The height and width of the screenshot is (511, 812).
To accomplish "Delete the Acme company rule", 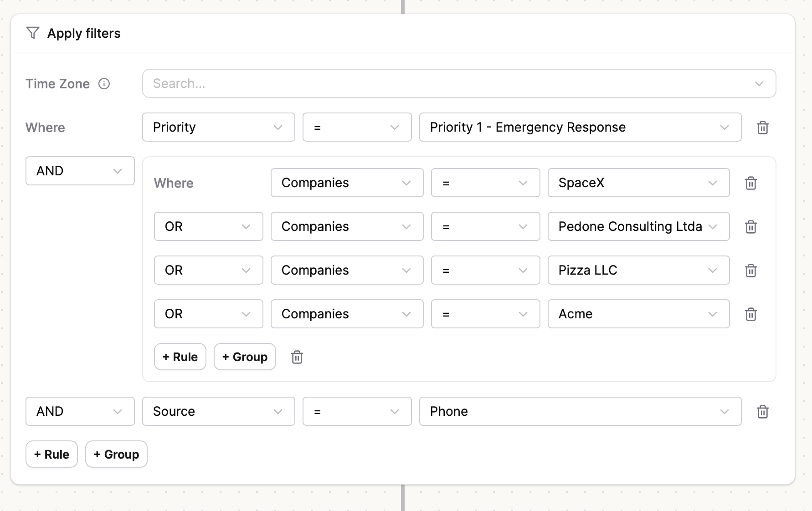I will click(751, 314).
